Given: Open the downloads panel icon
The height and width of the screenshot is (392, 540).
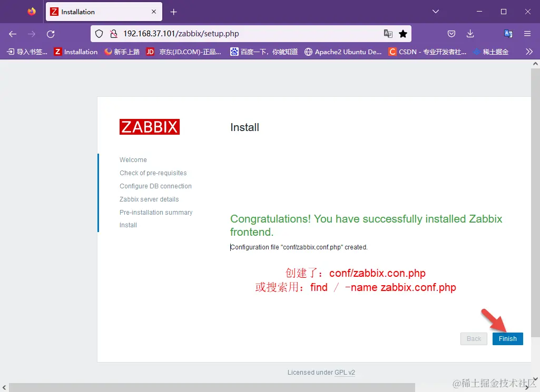Looking at the screenshot, I should tap(470, 33).
